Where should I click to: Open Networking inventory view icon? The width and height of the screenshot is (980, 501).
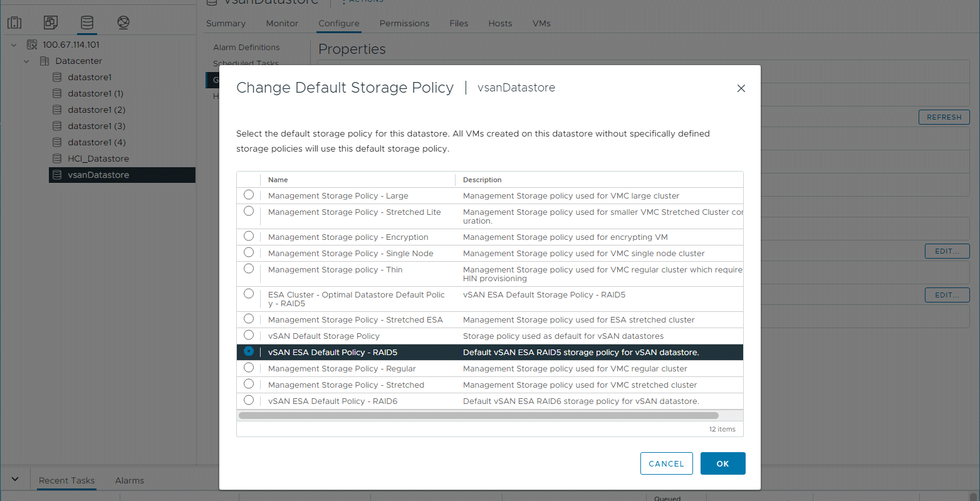click(123, 23)
